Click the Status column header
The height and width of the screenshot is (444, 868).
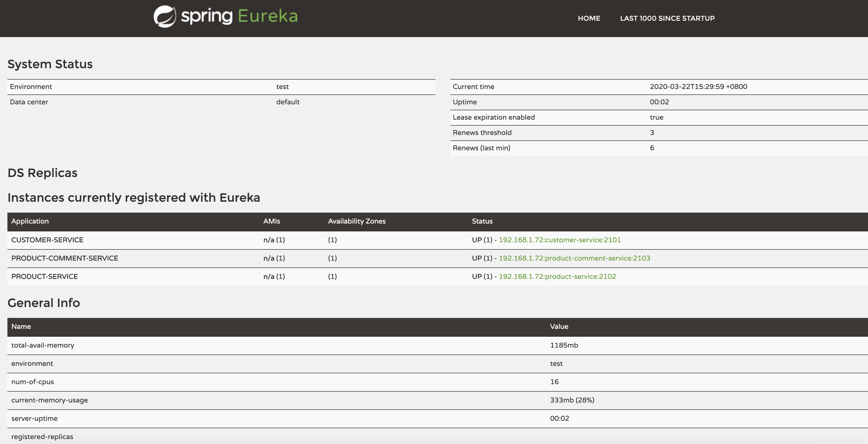482,222
